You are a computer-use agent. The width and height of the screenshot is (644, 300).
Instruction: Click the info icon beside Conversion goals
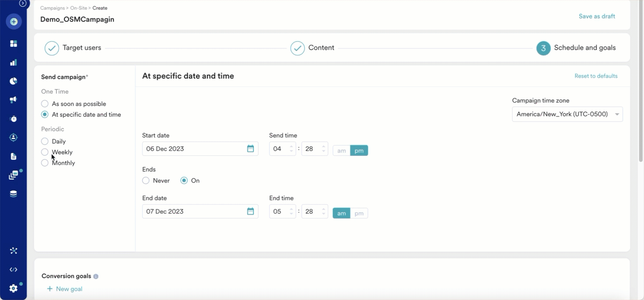coord(96,277)
